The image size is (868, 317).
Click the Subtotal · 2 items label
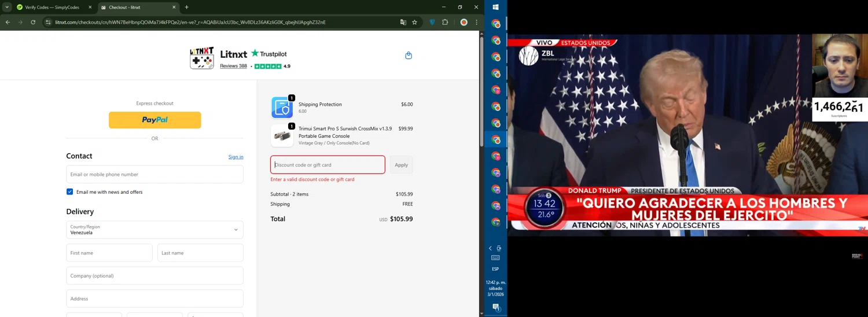click(289, 194)
